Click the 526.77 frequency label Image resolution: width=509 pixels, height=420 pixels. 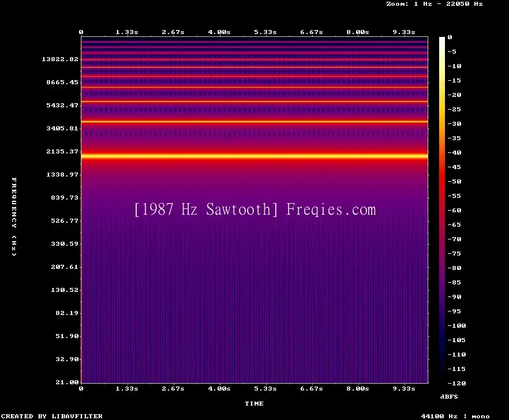pos(65,220)
